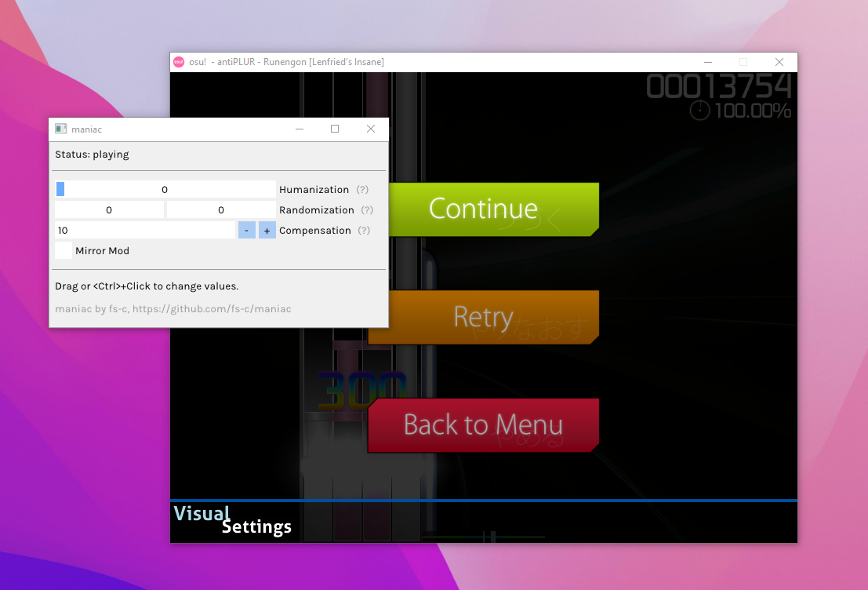Show the Compensation help (?) tooltip
Screen dimensions: 868x590
(364, 231)
